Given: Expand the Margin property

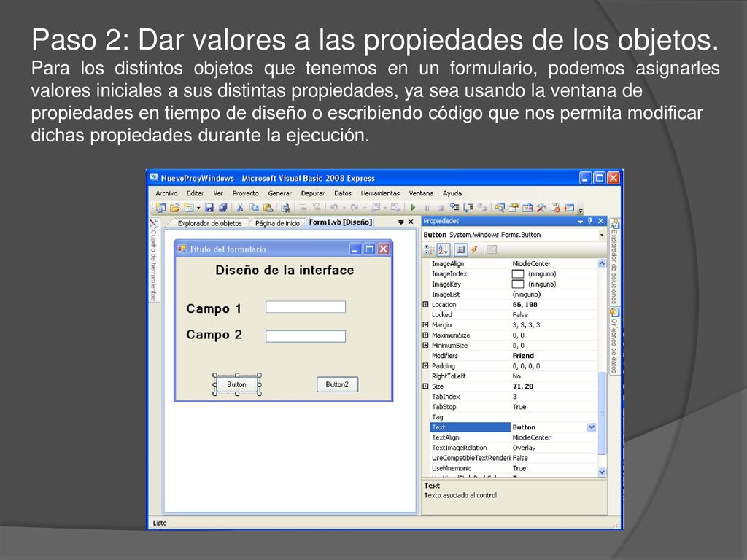Looking at the screenshot, I should [425, 324].
